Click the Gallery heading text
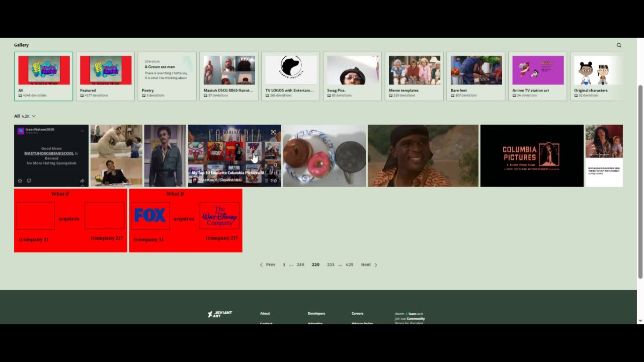The width and height of the screenshot is (644, 362). tap(21, 45)
